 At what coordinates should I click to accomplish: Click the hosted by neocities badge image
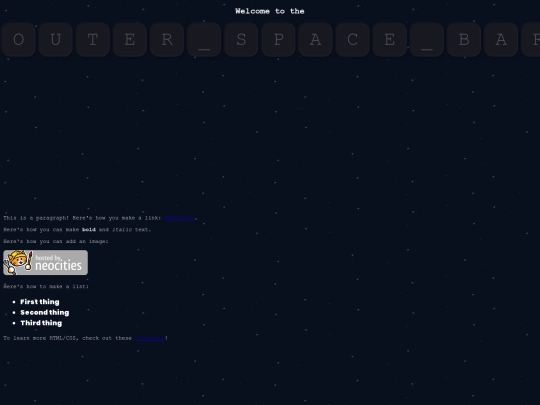coord(45,262)
